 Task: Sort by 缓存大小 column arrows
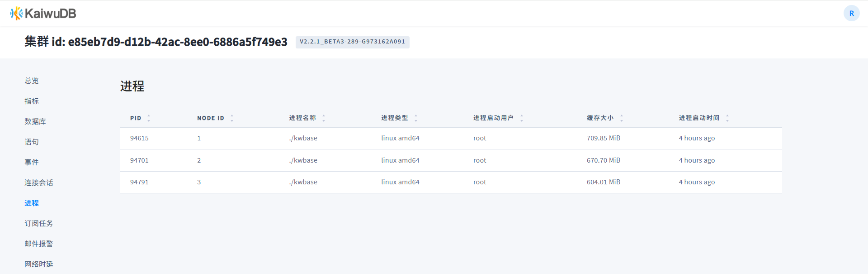(622, 118)
